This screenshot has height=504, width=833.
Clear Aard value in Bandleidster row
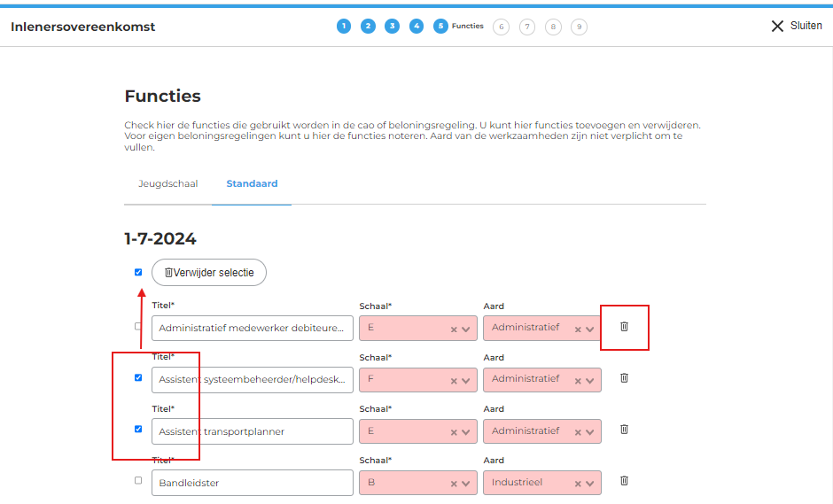click(x=578, y=484)
